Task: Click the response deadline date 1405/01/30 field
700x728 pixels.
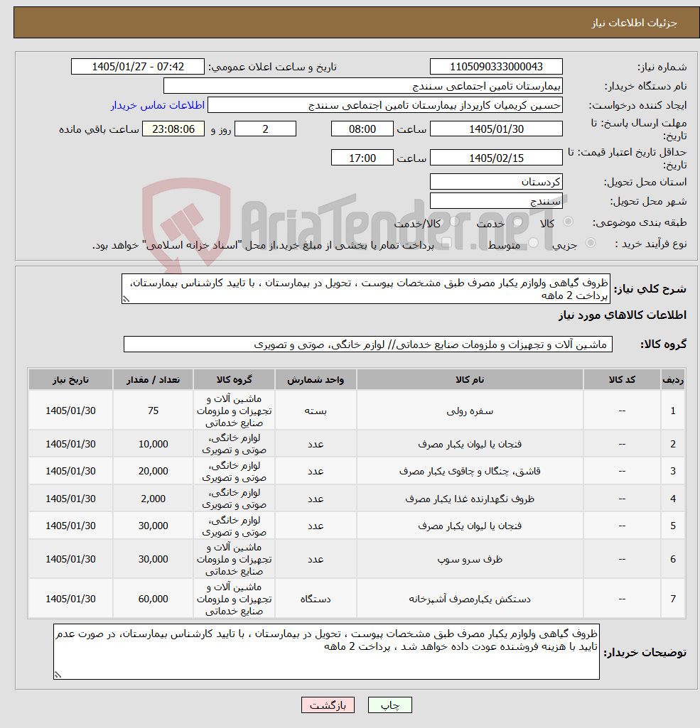Action: click(496, 129)
